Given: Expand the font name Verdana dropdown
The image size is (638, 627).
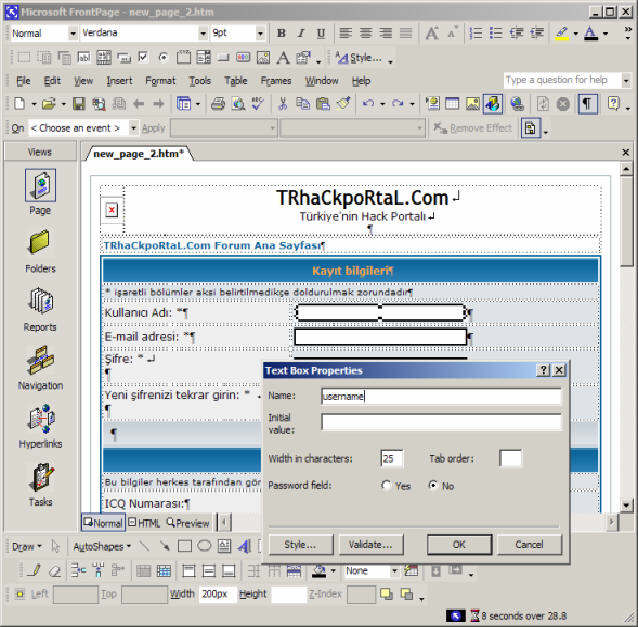Looking at the screenshot, I should point(203,33).
